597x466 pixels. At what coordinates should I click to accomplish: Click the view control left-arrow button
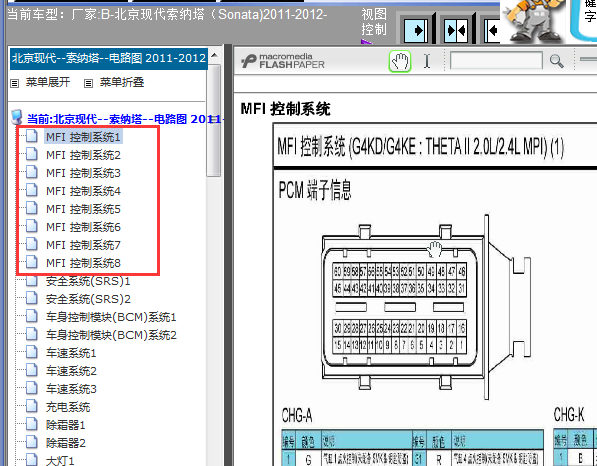click(x=493, y=30)
